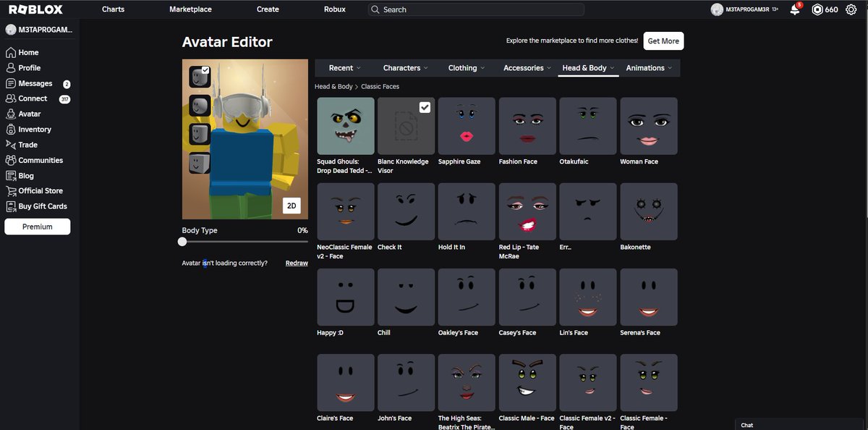Open Trade in the sidebar

pos(22,145)
